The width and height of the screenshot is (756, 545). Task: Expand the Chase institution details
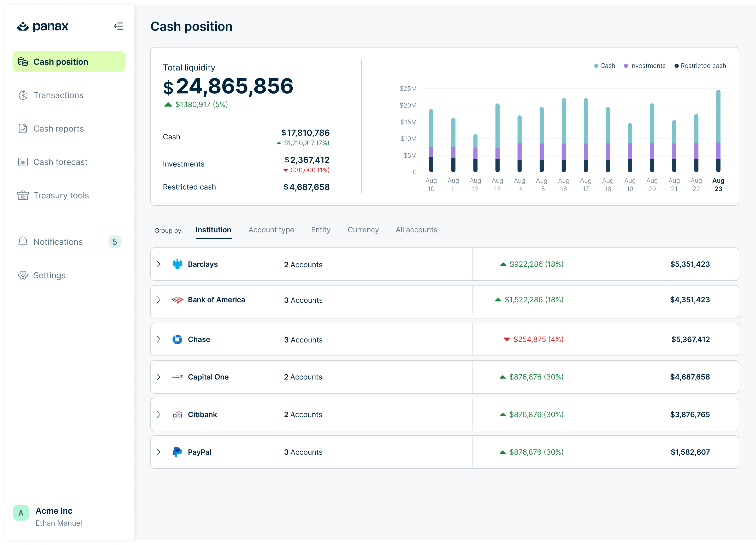coord(159,339)
